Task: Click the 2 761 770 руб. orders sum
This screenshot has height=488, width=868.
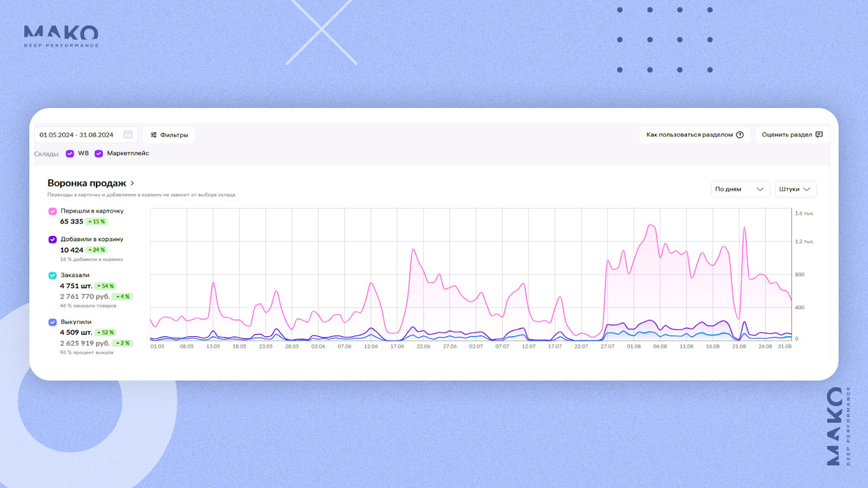Action: (x=85, y=297)
